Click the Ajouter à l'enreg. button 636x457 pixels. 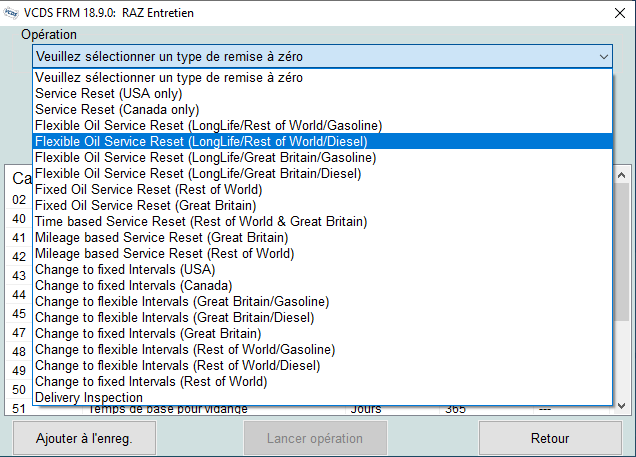[84, 438]
